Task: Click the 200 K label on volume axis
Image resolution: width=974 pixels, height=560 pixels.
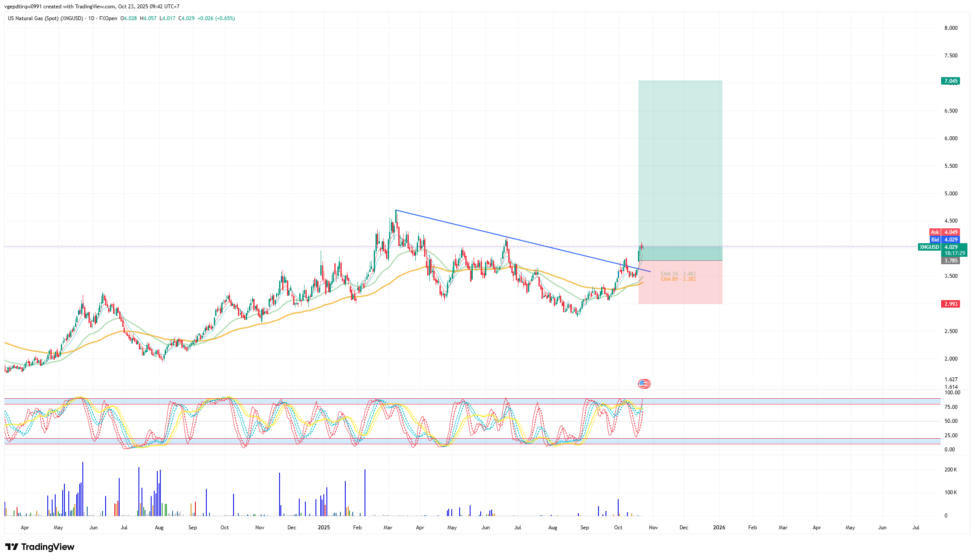Action: [950, 470]
